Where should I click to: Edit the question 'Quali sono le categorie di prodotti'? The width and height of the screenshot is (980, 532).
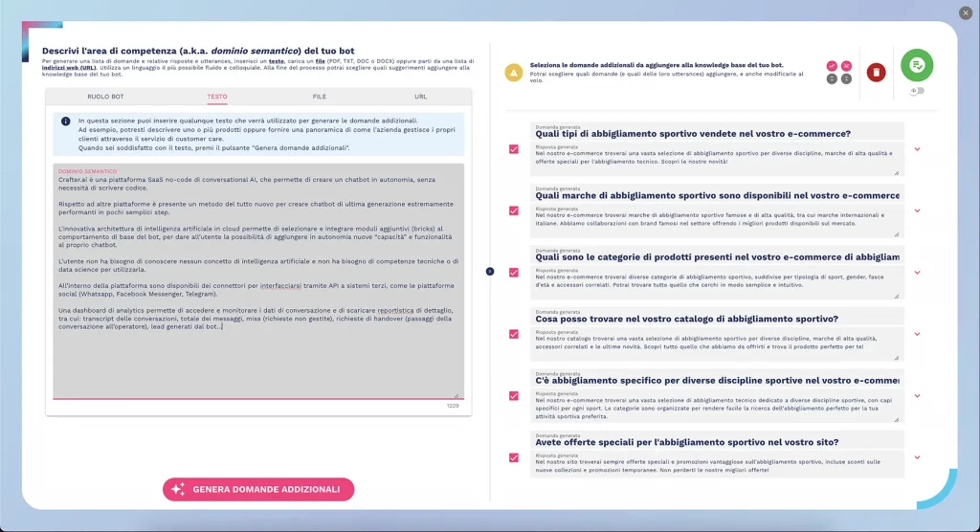click(717, 257)
